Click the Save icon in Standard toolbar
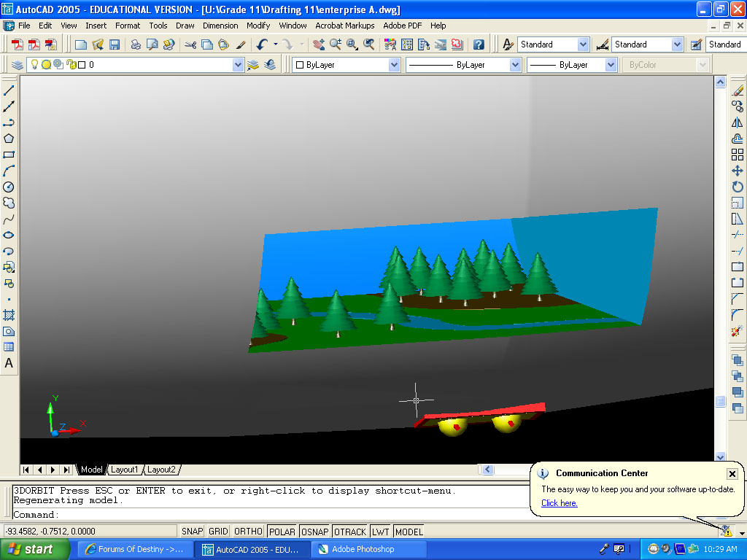Image resolution: width=747 pixels, height=560 pixels. (115, 44)
